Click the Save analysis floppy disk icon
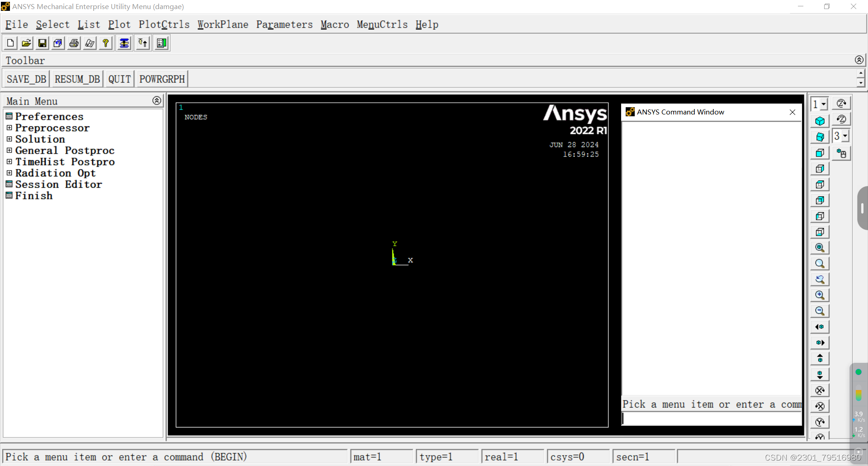The height and width of the screenshot is (466, 868). click(x=42, y=43)
